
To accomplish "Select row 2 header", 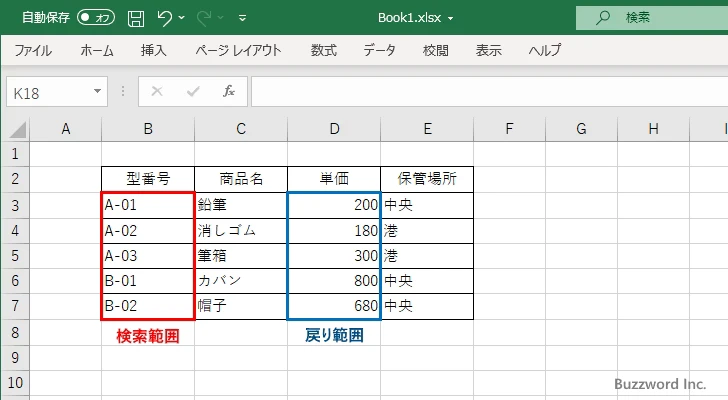I will click(x=15, y=179).
